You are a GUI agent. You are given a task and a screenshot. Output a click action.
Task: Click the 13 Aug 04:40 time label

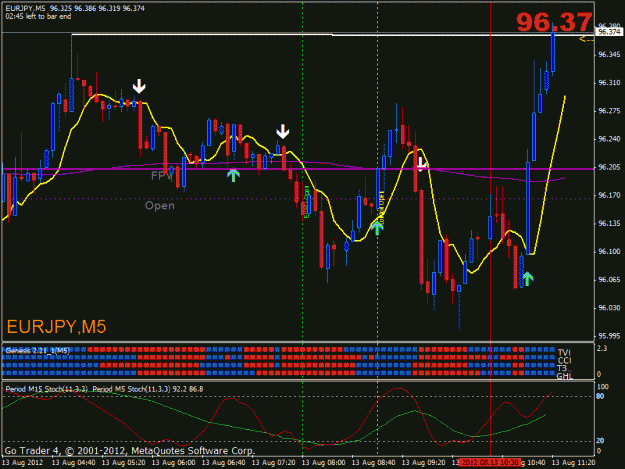click(73, 463)
